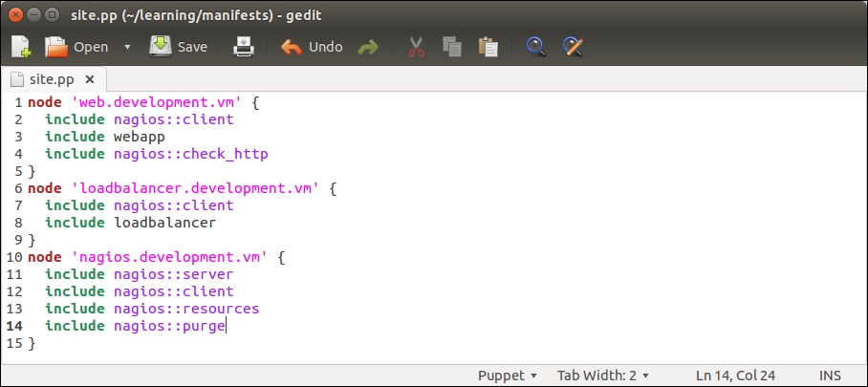Select the site.pp tab
The height and width of the screenshot is (387, 868).
51,79
